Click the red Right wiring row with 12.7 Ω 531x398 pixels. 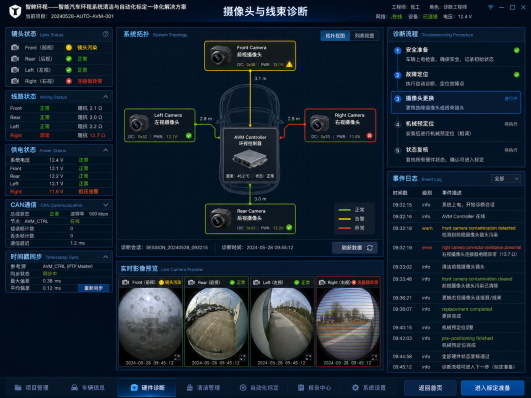click(x=59, y=135)
